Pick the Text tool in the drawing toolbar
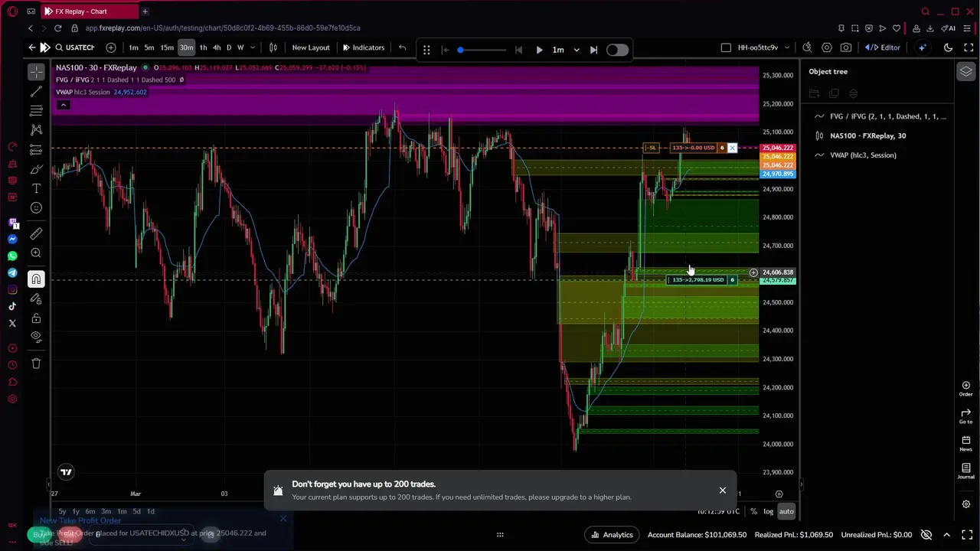This screenshot has height=551, width=980. pyautogui.click(x=36, y=188)
